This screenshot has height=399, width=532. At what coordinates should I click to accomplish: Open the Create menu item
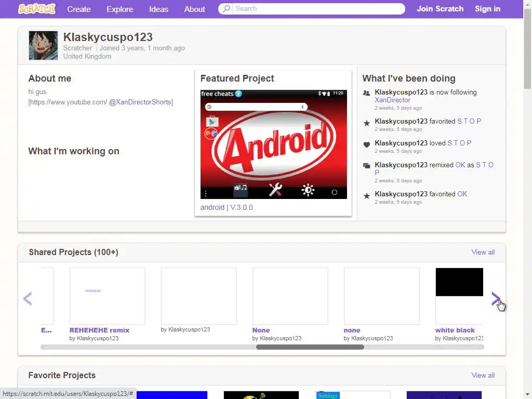pyautogui.click(x=79, y=9)
